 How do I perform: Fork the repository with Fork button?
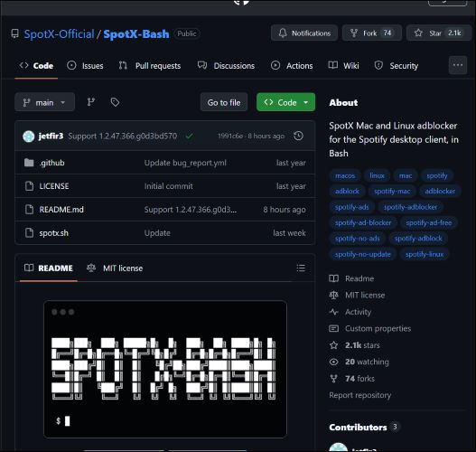pyautogui.click(x=372, y=33)
